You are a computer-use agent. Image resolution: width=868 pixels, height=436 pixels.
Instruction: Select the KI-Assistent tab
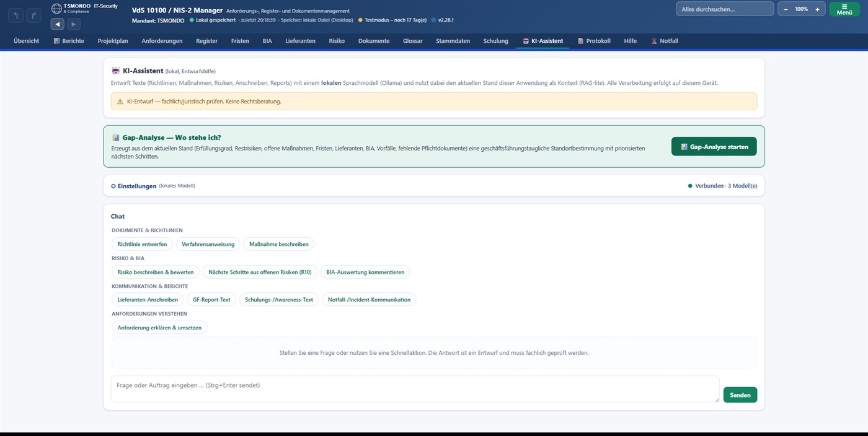tap(542, 41)
